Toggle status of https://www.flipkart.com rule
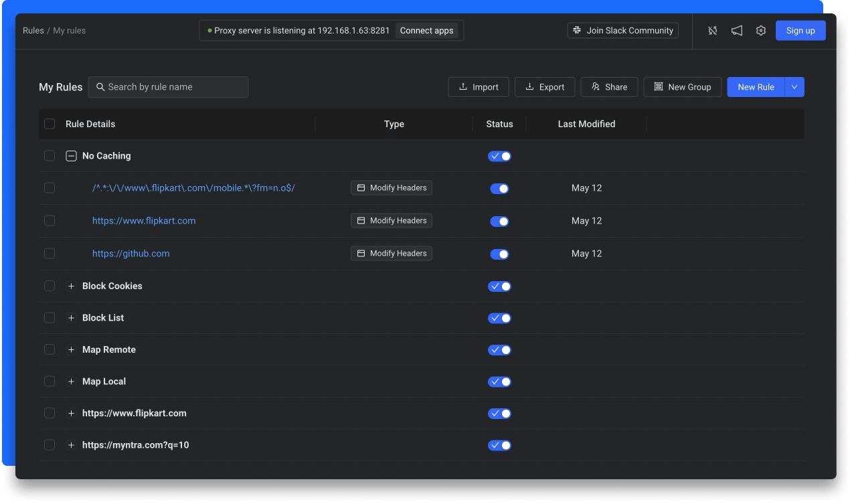Screen dimensions: 852x504 tap(499, 222)
